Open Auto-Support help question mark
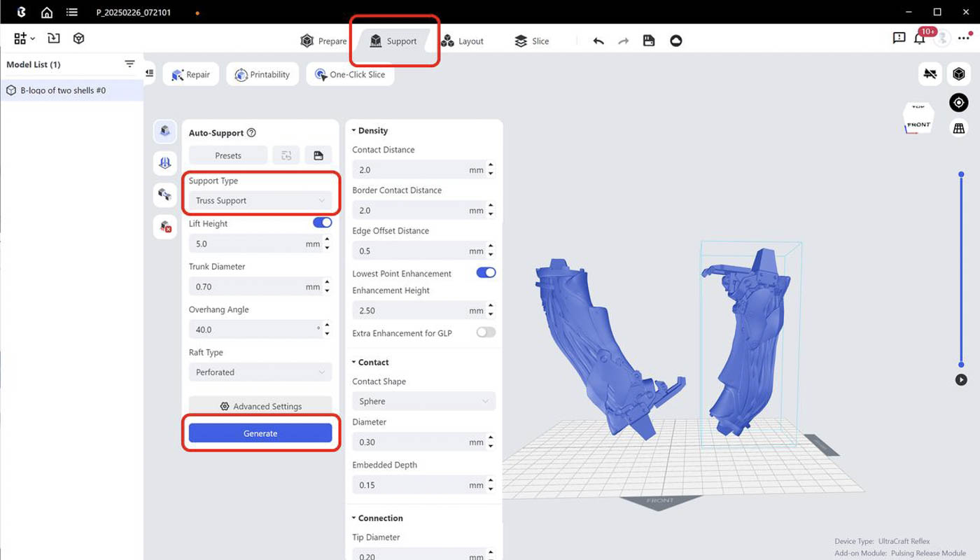Image resolution: width=980 pixels, height=560 pixels. 251,133
